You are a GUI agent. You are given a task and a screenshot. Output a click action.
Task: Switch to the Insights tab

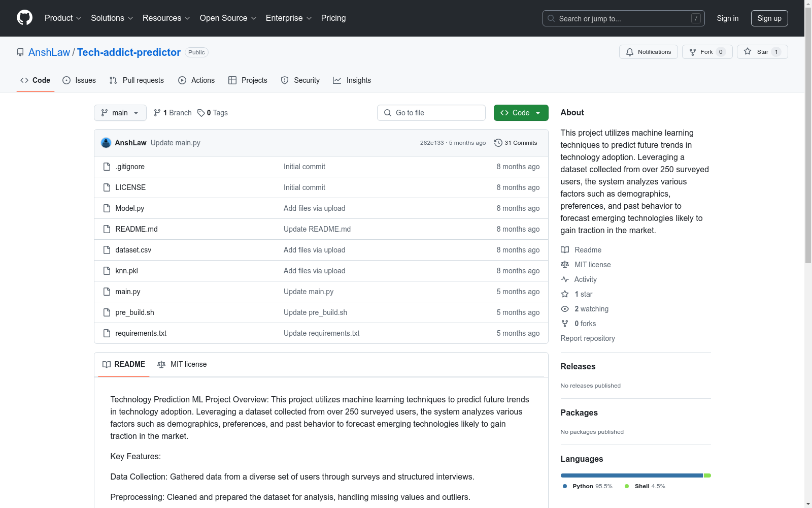[x=352, y=80]
